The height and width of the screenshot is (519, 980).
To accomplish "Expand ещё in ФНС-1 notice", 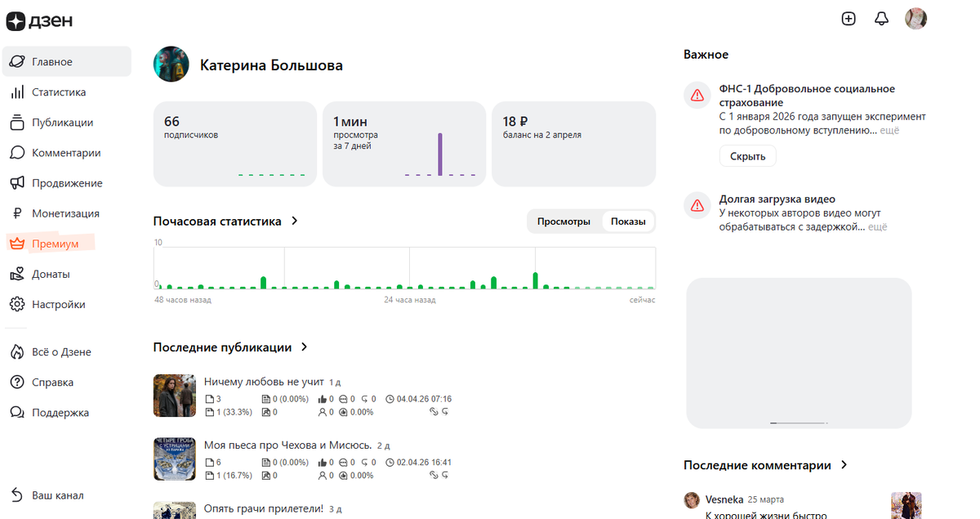I will click(889, 130).
